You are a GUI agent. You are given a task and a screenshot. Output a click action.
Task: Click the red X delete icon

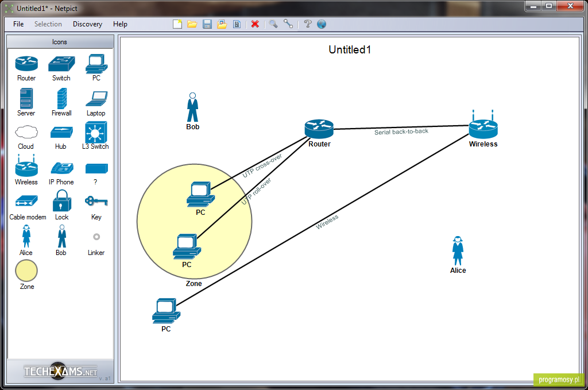pos(255,24)
